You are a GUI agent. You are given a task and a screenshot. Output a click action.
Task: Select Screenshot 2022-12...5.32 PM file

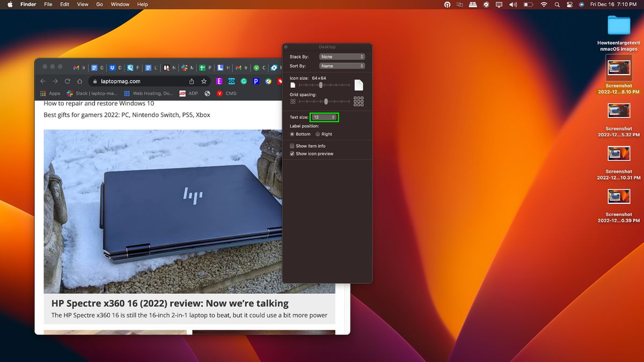(619, 120)
